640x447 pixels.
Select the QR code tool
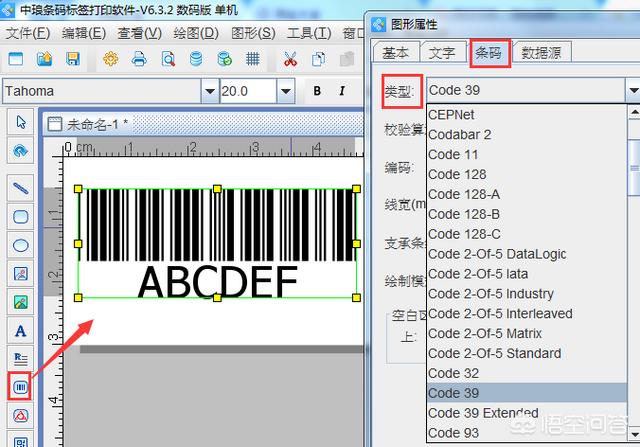[20, 440]
